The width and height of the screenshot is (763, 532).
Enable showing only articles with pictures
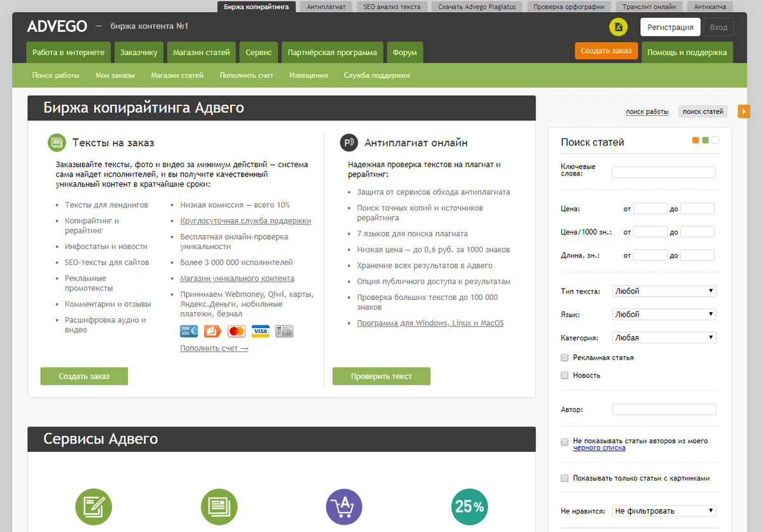565,478
